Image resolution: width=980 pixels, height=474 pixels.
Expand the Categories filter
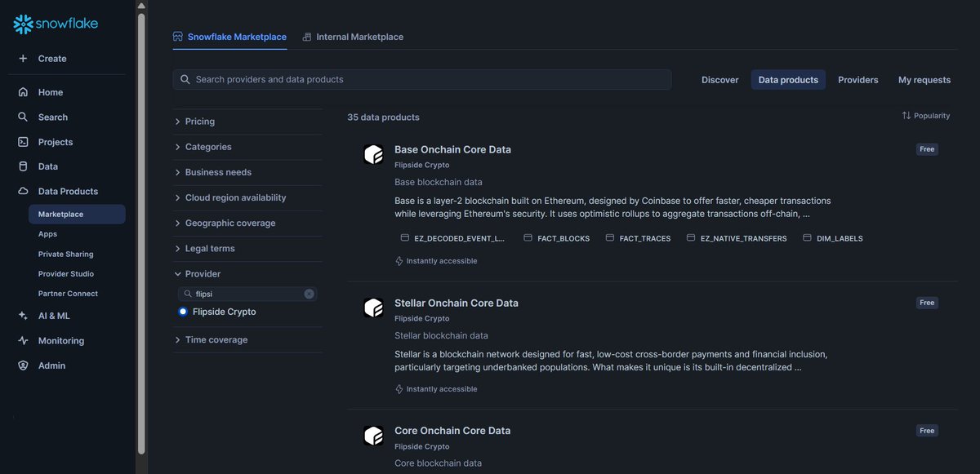point(247,147)
